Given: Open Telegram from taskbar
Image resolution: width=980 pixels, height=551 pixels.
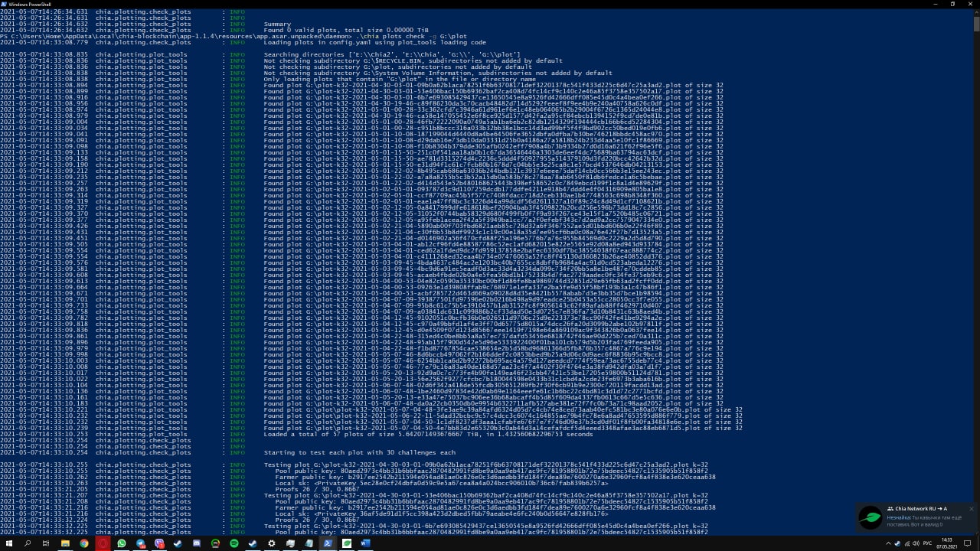Looking at the screenshot, I should tap(140, 543).
